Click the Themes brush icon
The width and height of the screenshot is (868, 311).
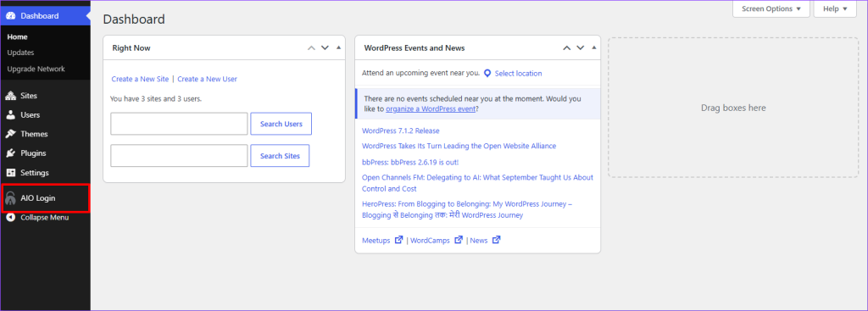(x=10, y=134)
